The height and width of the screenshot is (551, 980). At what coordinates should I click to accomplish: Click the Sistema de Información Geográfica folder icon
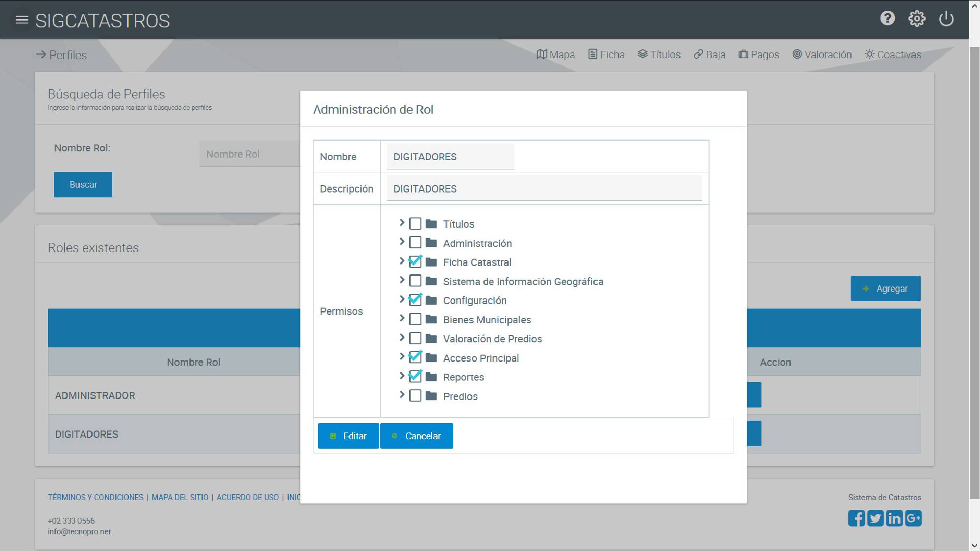[x=431, y=281]
